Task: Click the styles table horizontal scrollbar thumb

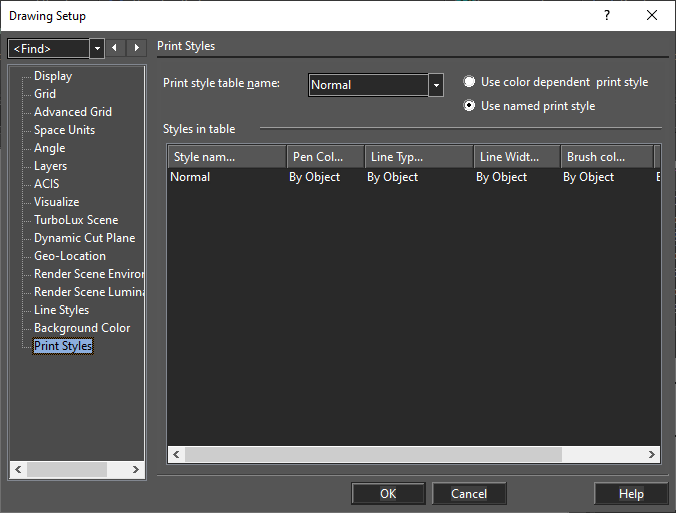Action: click(373, 454)
